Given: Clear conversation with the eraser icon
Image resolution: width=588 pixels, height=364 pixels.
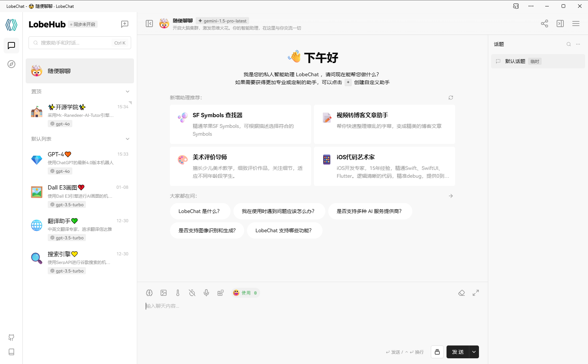Looking at the screenshot, I should point(461,293).
